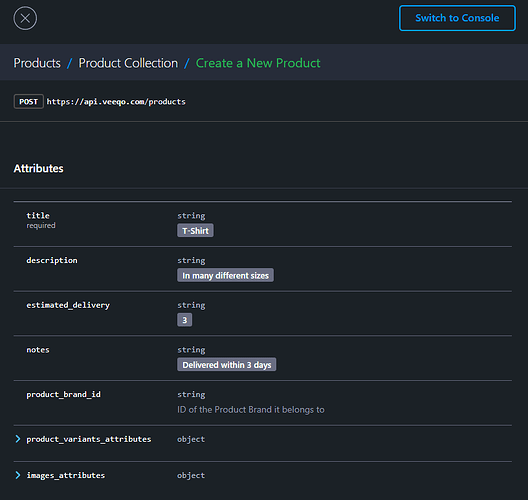This screenshot has height=500, width=528.
Task: Select the estimated_delivery attribute name
Action: [68, 305]
